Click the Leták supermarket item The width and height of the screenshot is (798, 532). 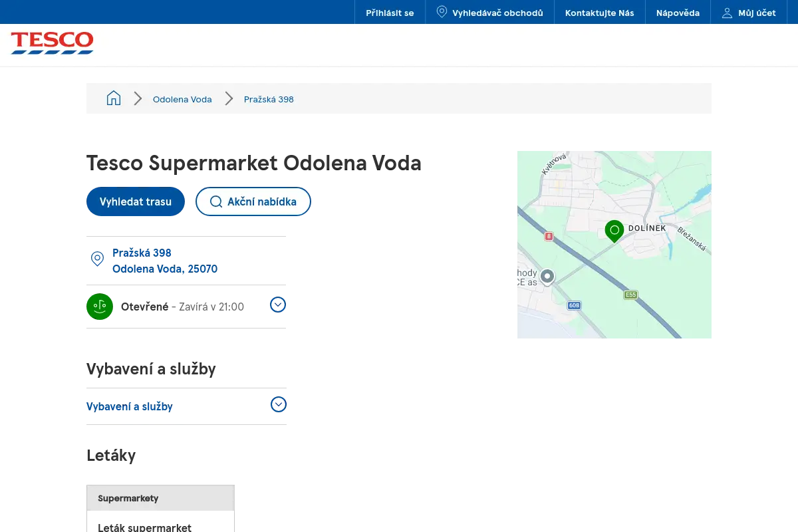144,527
